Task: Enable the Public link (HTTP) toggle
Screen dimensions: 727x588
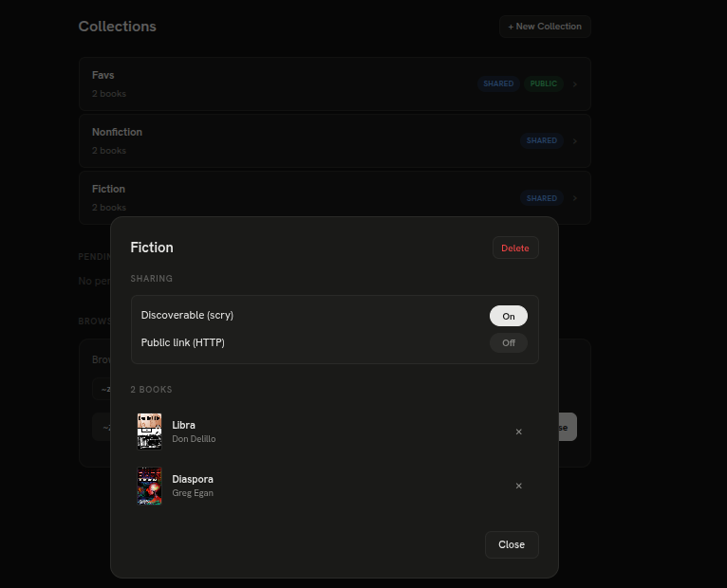Action: (x=508, y=343)
